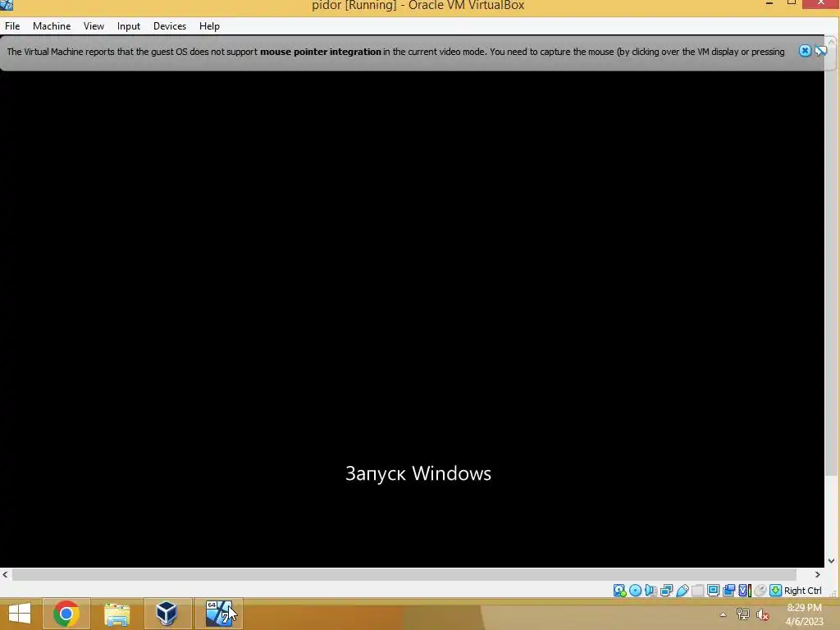Click the USB devices status icon
This screenshot has height=630, width=840.
(682, 591)
